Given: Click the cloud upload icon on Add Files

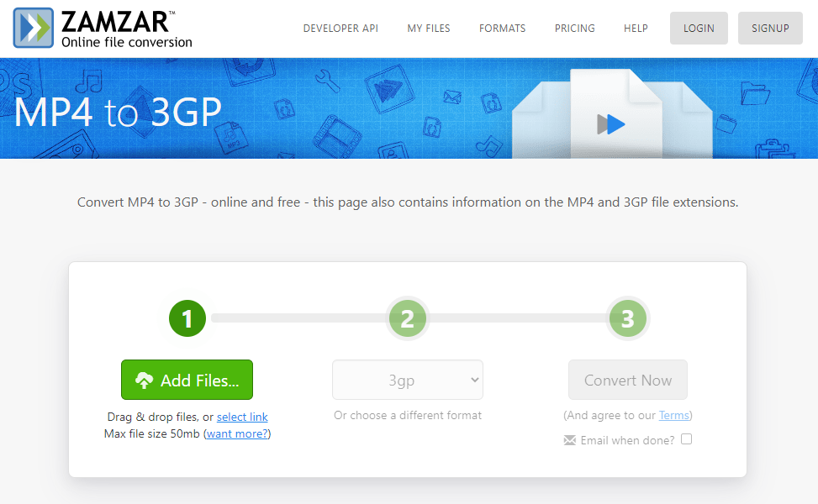Looking at the screenshot, I should (144, 381).
